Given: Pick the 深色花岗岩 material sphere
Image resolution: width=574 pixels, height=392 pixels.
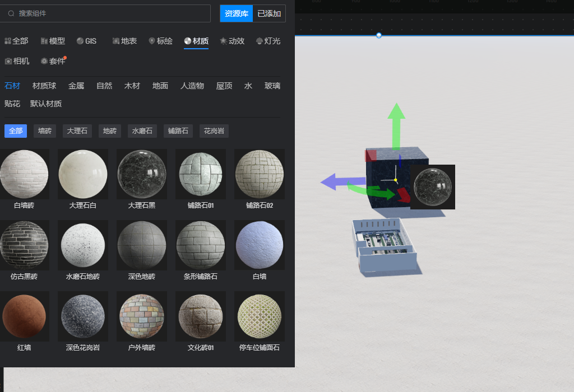Looking at the screenshot, I should [x=83, y=316].
